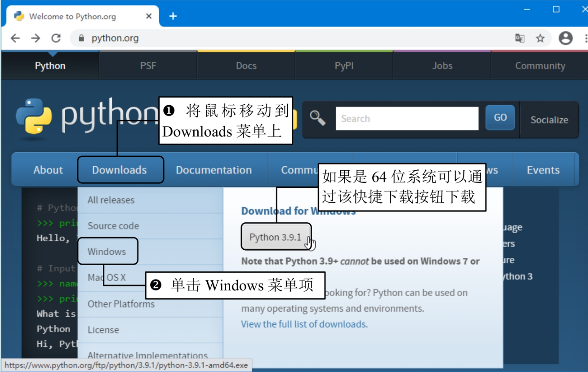This screenshot has height=372, width=588.
Task: Reload the python.org page
Action: (56, 38)
